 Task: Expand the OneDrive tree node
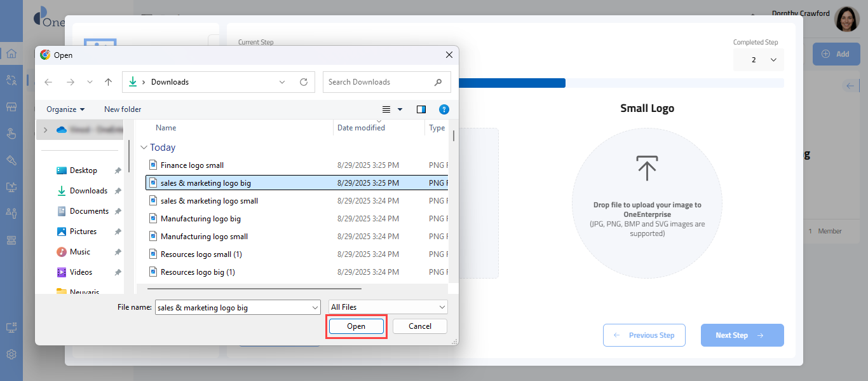[x=45, y=130]
